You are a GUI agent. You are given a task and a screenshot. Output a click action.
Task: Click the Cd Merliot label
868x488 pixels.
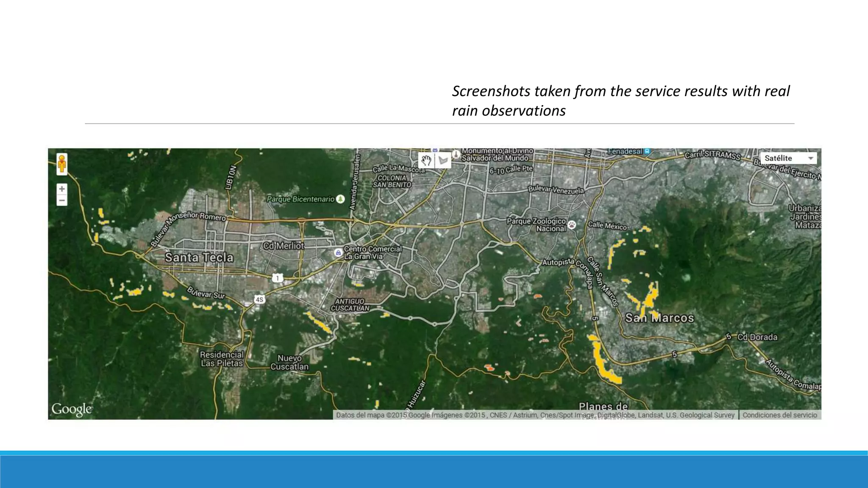click(x=284, y=246)
